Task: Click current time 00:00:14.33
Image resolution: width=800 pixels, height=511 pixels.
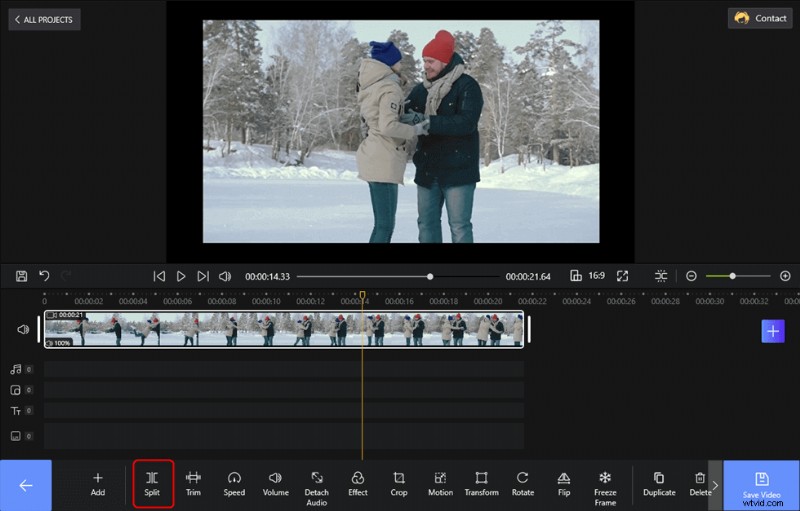Action: pyautogui.click(x=267, y=276)
